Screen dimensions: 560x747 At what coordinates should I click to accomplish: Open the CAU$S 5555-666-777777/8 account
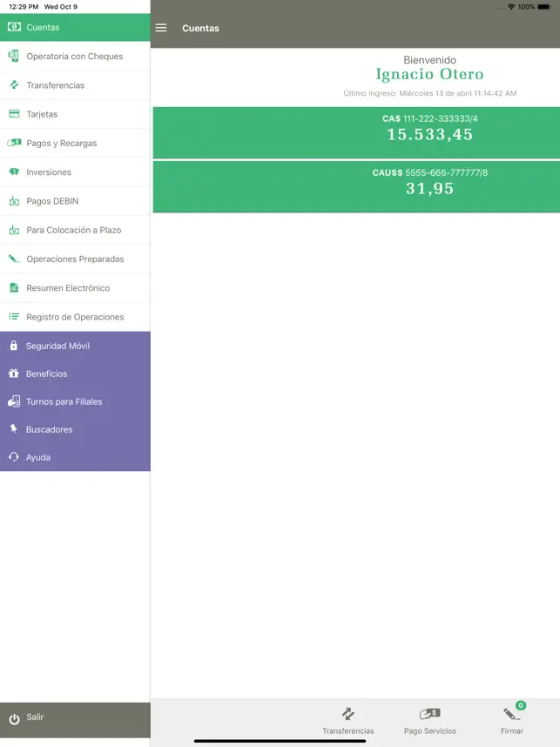tap(355, 186)
